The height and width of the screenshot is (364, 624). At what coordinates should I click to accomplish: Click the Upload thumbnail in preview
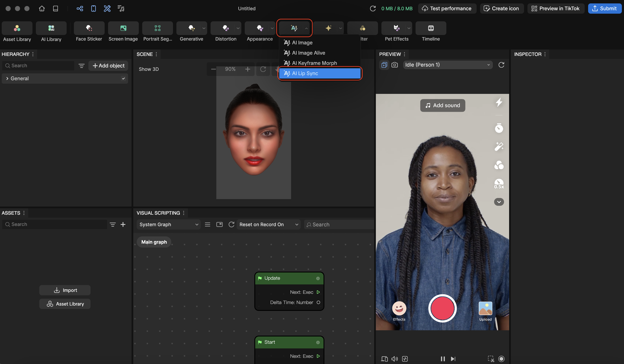(485, 309)
